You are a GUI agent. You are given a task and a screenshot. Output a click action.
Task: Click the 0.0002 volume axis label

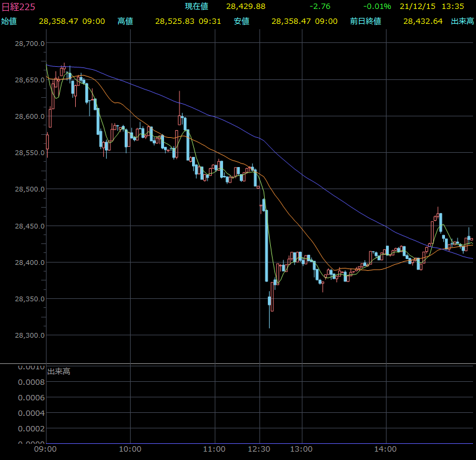pyautogui.click(x=31, y=428)
